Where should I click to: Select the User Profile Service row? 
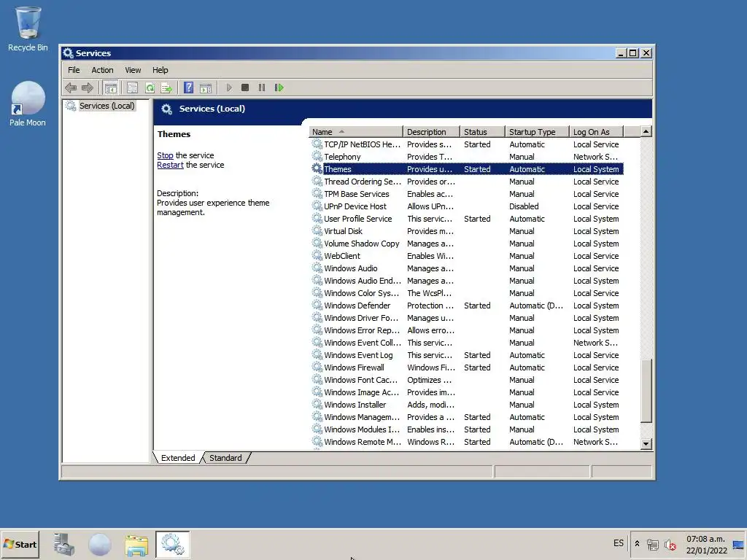pos(466,219)
